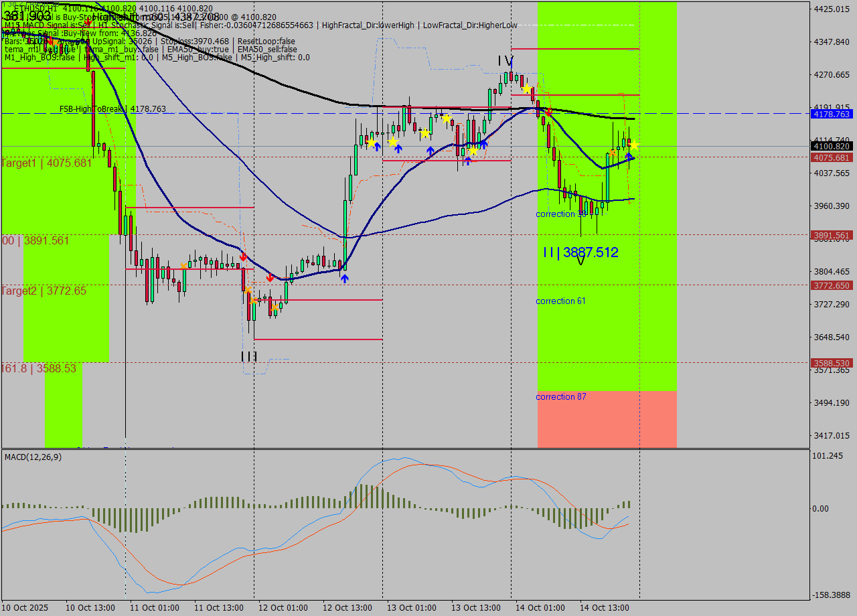Click the red down arrow above the III marker
The width and height of the screenshot is (857, 616).
(243, 258)
